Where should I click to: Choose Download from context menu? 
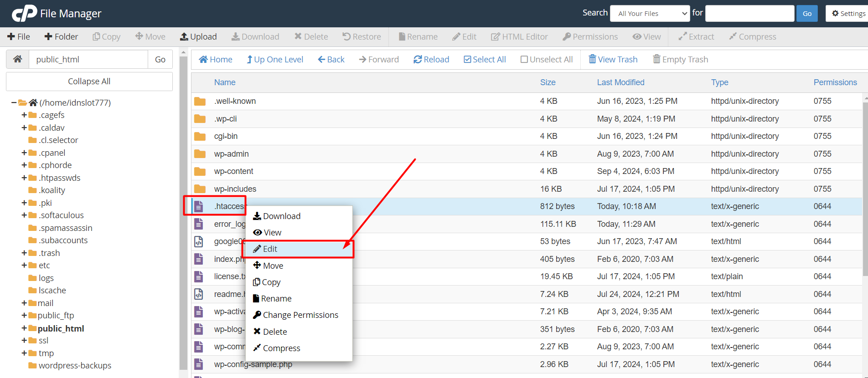click(x=299, y=216)
